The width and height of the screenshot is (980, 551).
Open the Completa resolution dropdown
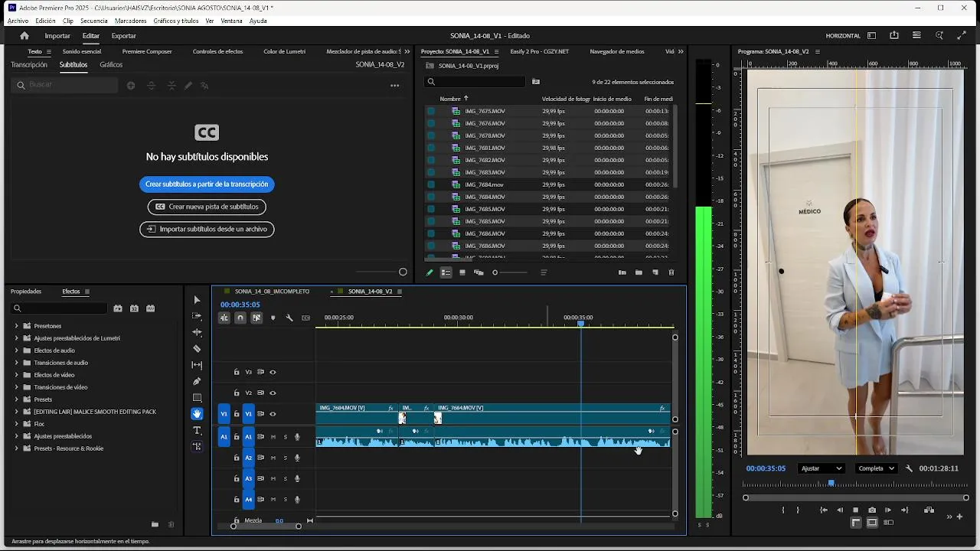(876, 468)
